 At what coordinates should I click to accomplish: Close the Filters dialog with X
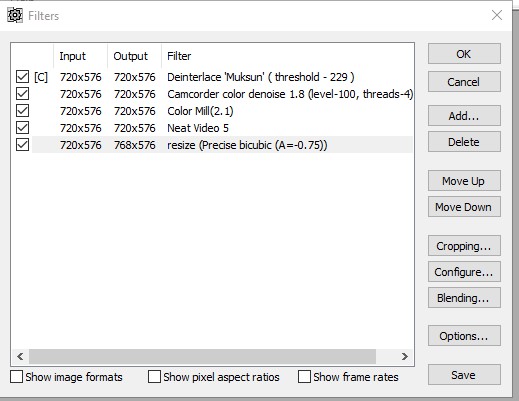(x=497, y=15)
